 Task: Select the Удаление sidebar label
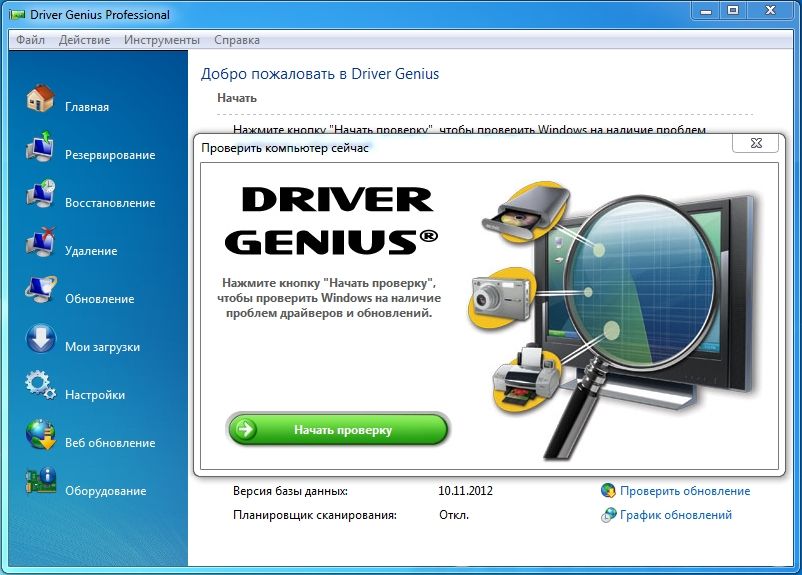click(91, 251)
